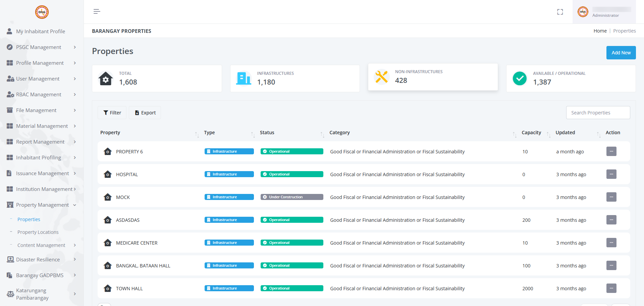Viewport: 644px width, 306px height.
Task: Click the User Management icon
Action: tap(10, 79)
